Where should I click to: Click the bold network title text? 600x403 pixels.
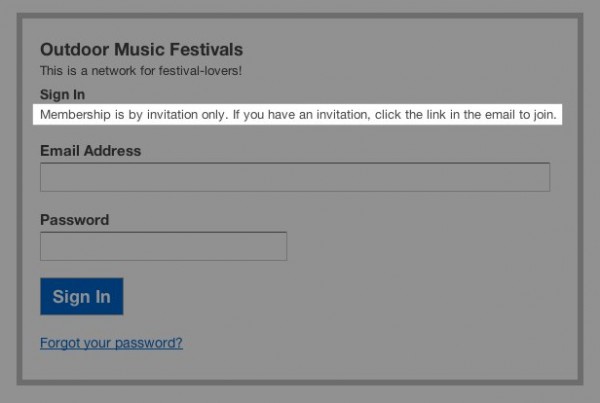[142, 49]
